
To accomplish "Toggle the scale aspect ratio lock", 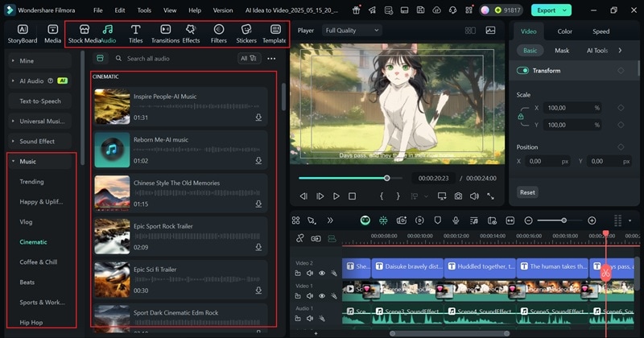I will 520,117.
